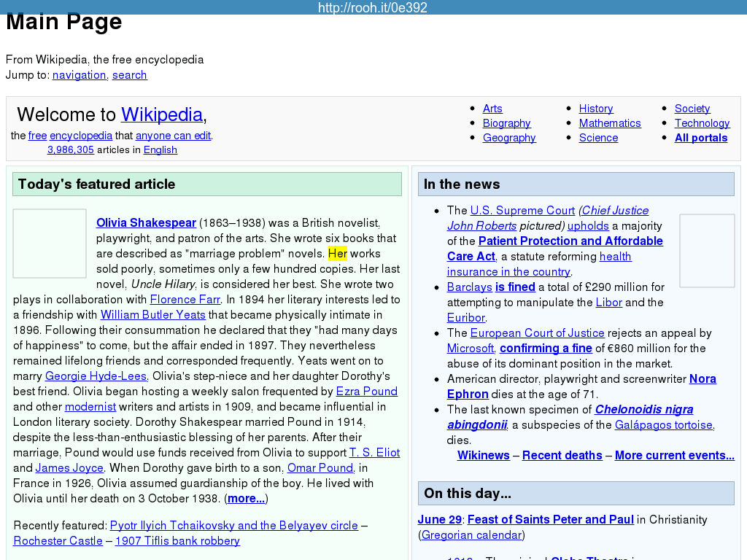
Task: Open Recent deaths link
Action: tap(562, 456)
